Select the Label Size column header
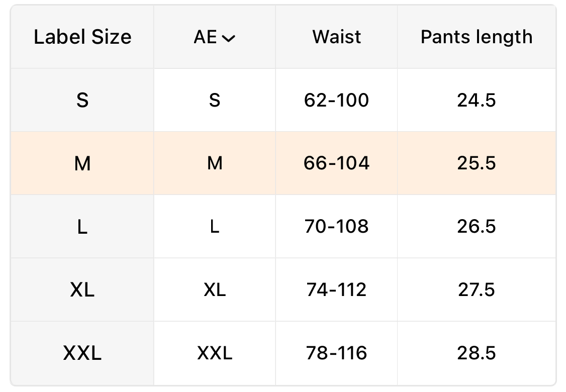 (82, 37)
